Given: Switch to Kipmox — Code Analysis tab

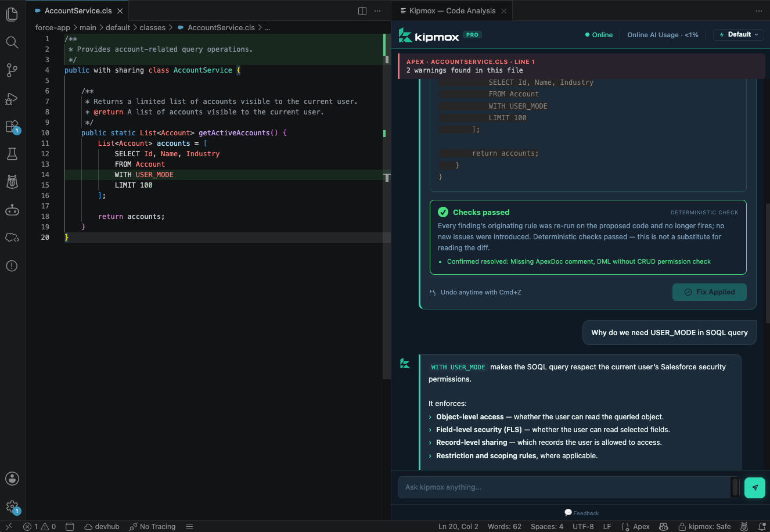Looking at the screenshot, I should 452,11.
